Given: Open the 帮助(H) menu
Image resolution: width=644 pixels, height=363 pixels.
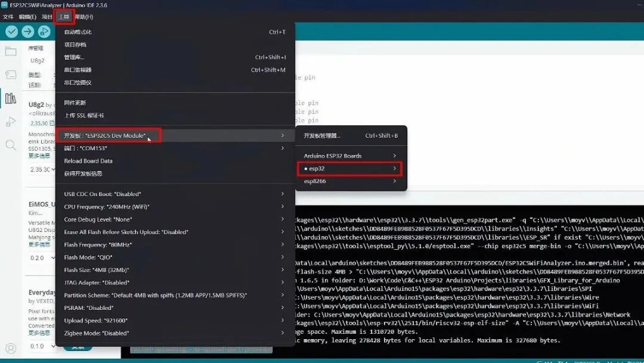Looking at the screenshot, I should coord(84,17).
